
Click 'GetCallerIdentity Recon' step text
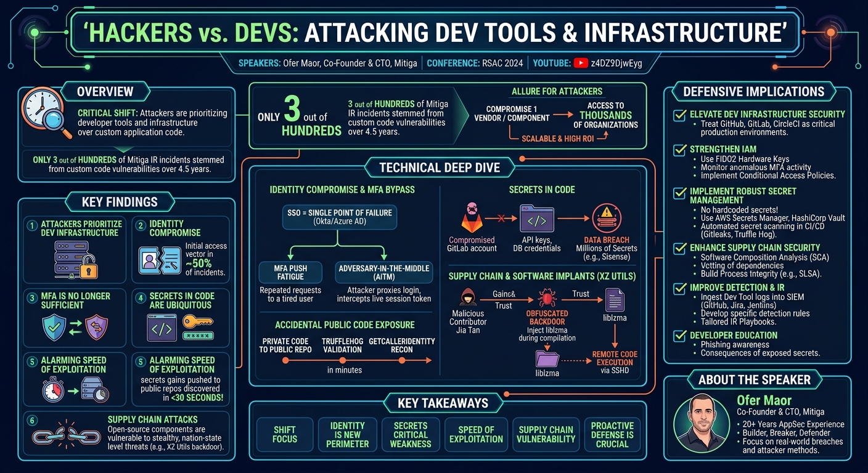(x=402, y=345)
